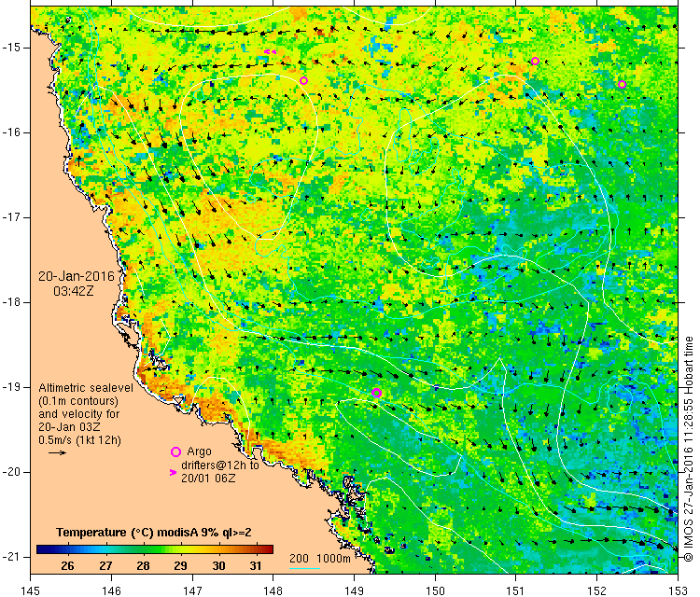Click the latitude axis label -19
700x597 pixels.
pos(10,387)
